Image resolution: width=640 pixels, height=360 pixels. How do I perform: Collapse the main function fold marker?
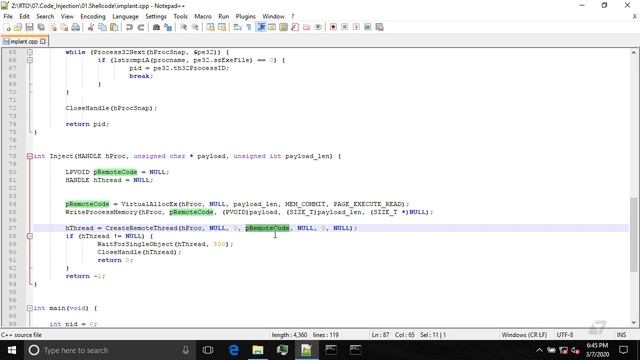30,308
